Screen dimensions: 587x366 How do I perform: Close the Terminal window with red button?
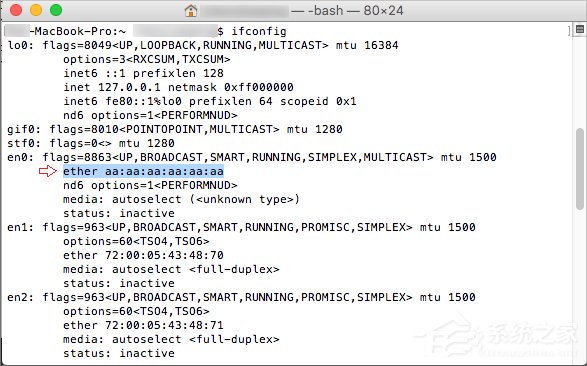(x=16, y=10)
